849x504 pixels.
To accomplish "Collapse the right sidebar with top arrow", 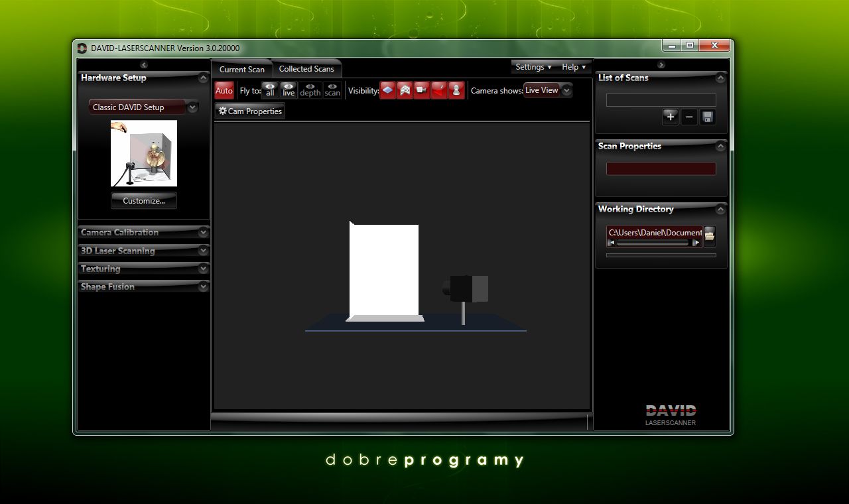I will pyautogui.click(x=661, y=65).
